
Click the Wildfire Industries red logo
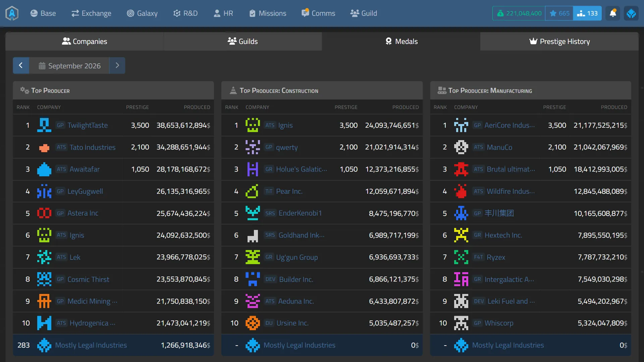[461, 191]
